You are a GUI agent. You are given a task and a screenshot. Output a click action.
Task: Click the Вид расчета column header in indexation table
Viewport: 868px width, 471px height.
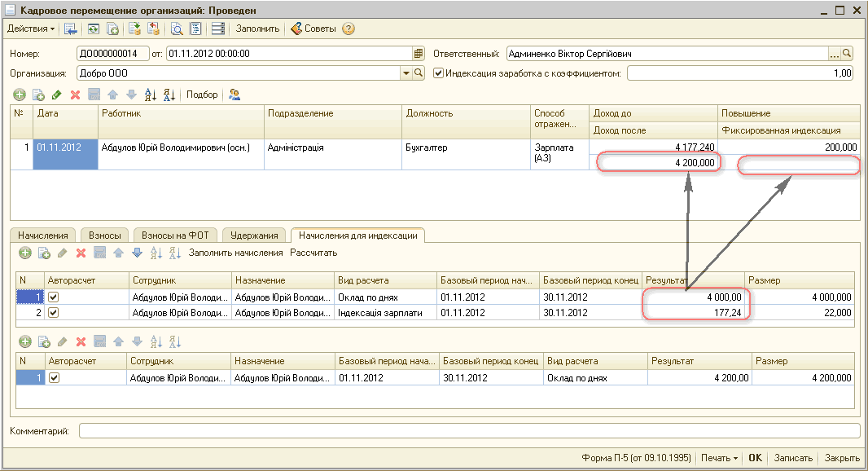(x=385, y=280)
